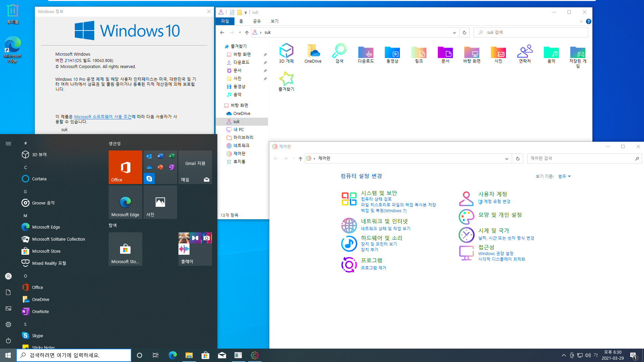Click the Office tile in Start menu
Screen dimensions: 644x362
tap(125, 167)
